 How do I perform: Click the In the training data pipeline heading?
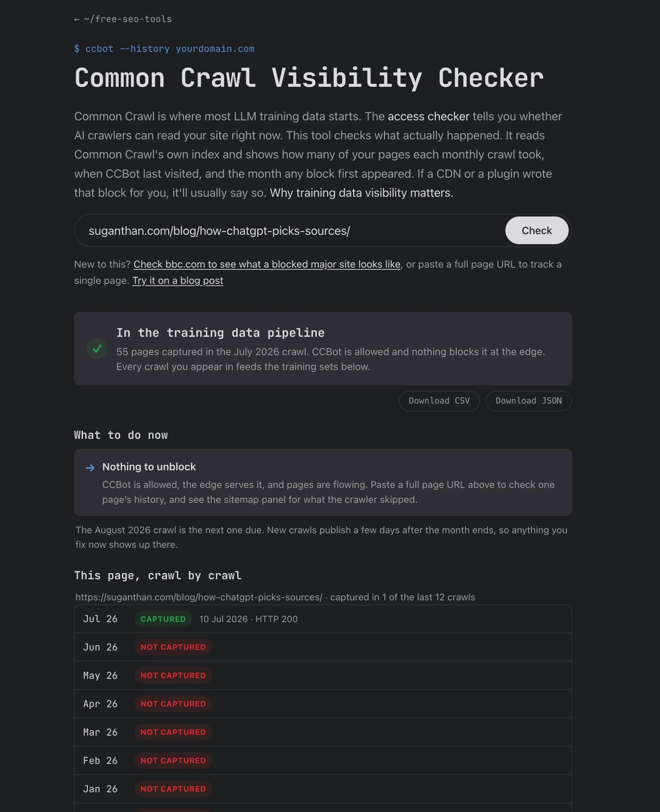(x=220, y=333)
